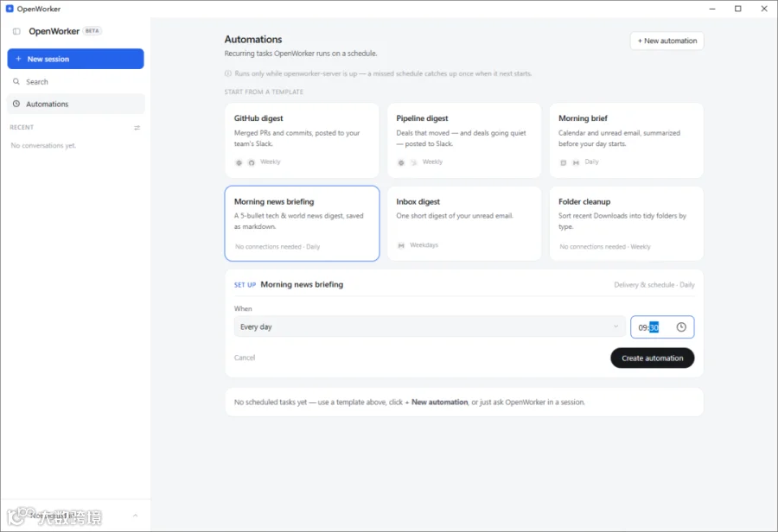Select the Inbox digest template card

[464, 224]
